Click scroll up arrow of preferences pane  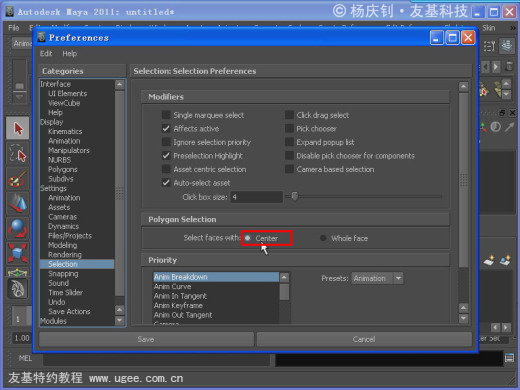tap(463, 87)
